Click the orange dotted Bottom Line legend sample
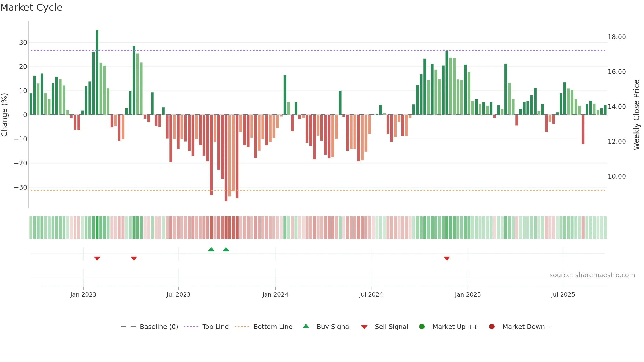Screen dimensions: 644x362 coord(242,327)
